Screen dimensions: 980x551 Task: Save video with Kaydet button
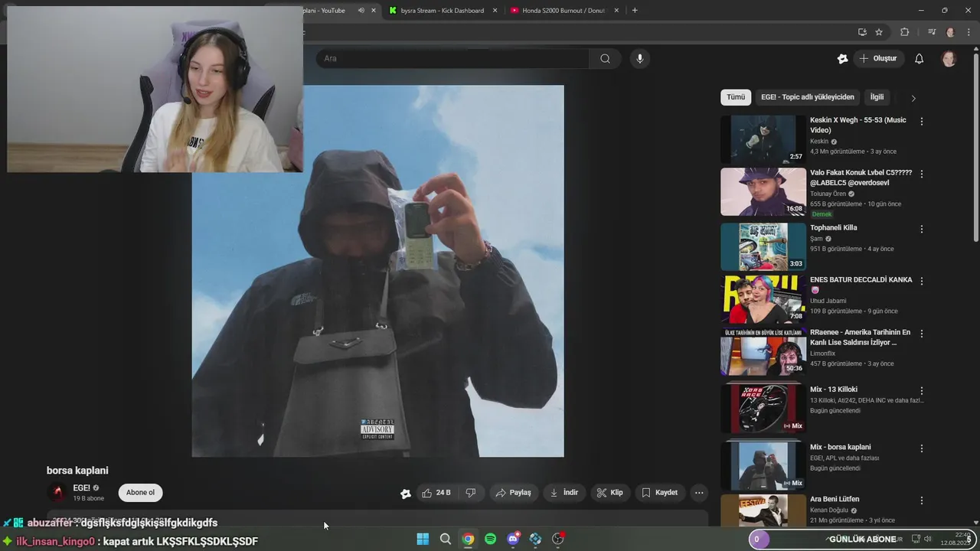coord(659,493)
